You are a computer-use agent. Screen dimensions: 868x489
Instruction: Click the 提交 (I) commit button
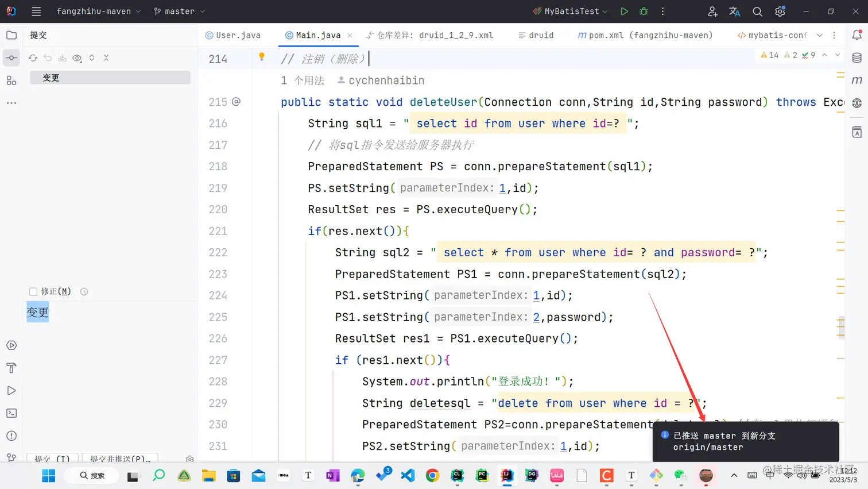52,458
